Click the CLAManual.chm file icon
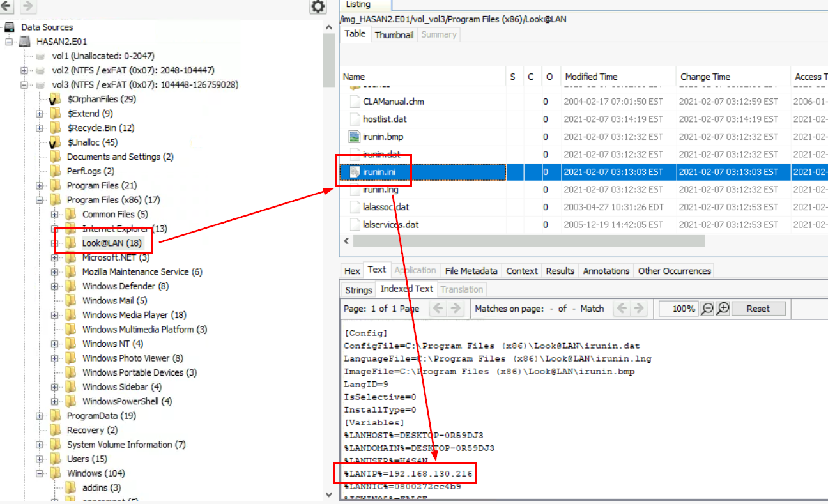This screenshot has width=828, height=504. coord(355,102)
